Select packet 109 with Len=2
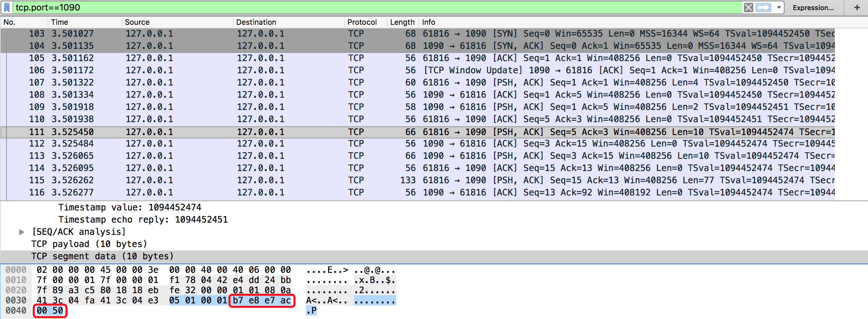Image resolution: width=868 pixels, height=319 pixels. coord(417,107)
